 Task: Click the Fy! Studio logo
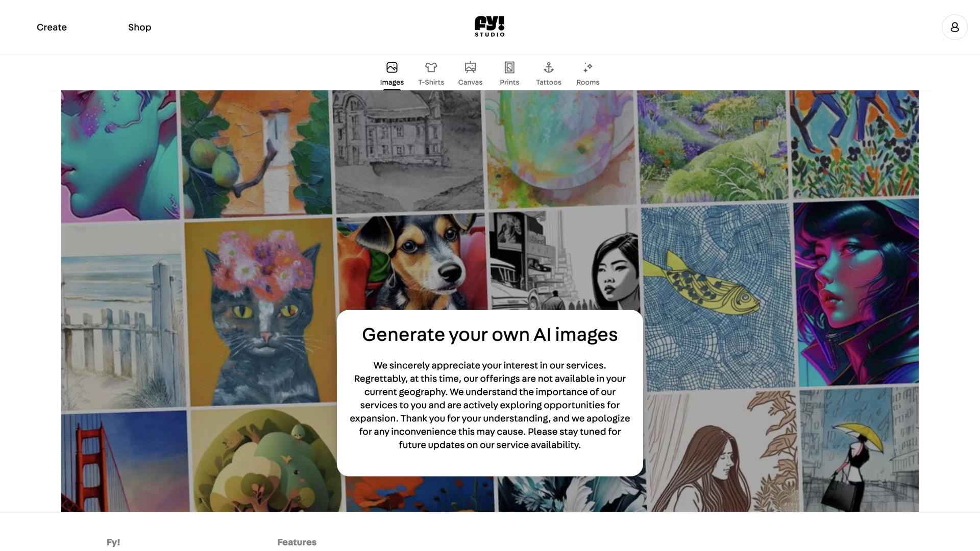pos(489,27)
